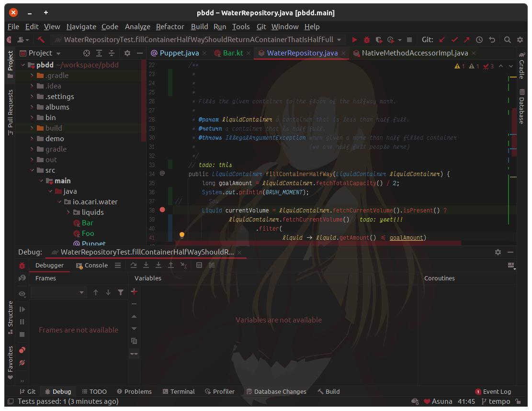Click Evaluate Expression calculator icon

point(199,265)
